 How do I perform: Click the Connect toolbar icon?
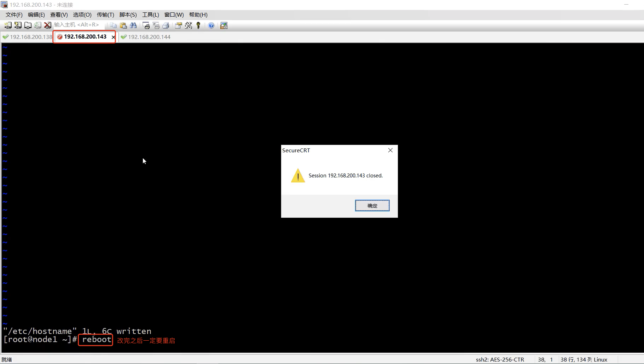coord(8,25)
